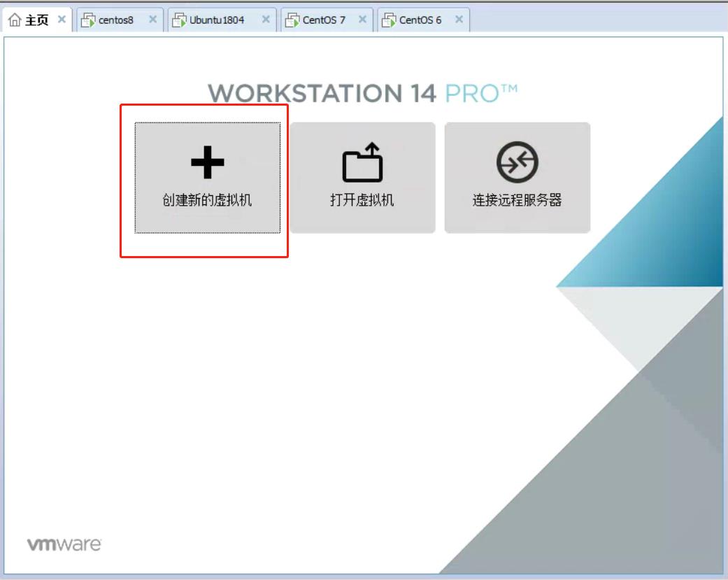Click the remote server connection circle icon
This screenshot has height=580, width=728.
[518, 162]
